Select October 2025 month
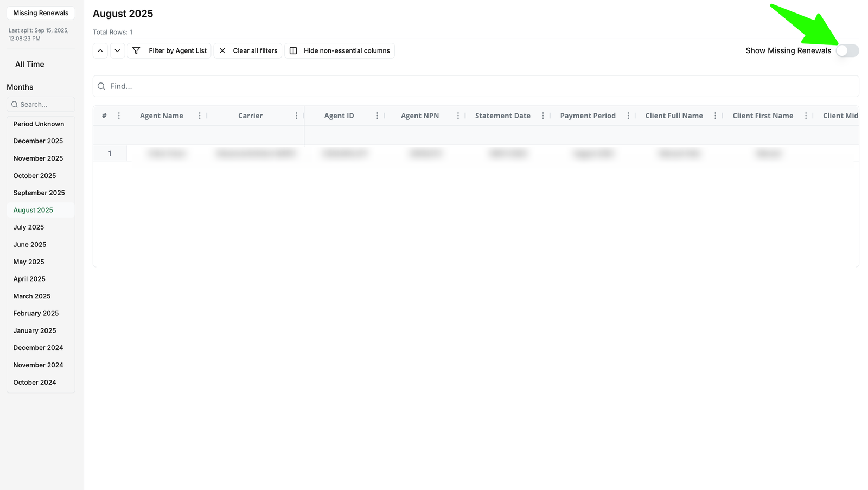This screenshot has width=868, height=490. click(41, 176)
